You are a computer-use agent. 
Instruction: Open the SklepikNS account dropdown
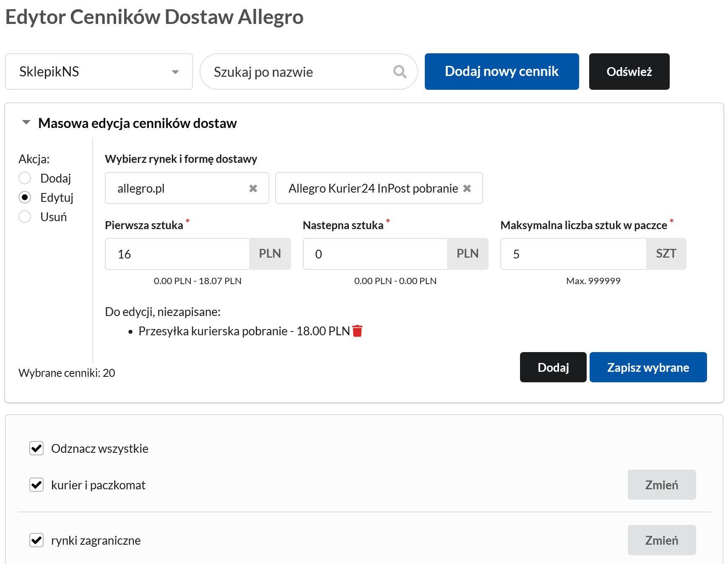99,71
